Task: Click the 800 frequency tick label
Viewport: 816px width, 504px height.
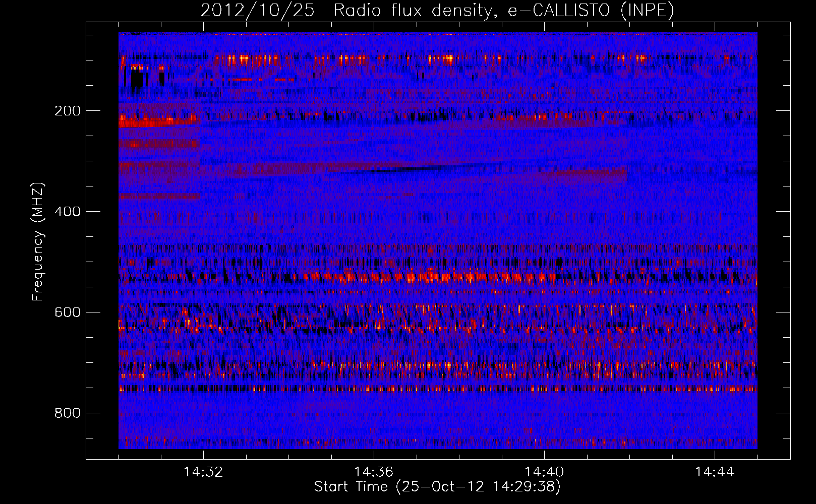Action: point(68,413)
